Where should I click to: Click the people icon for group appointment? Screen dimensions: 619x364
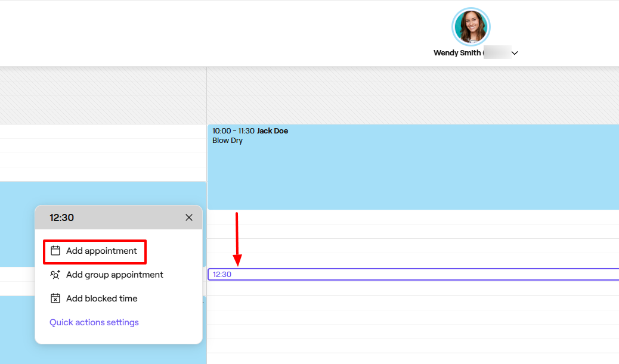[x=55, y=275]
